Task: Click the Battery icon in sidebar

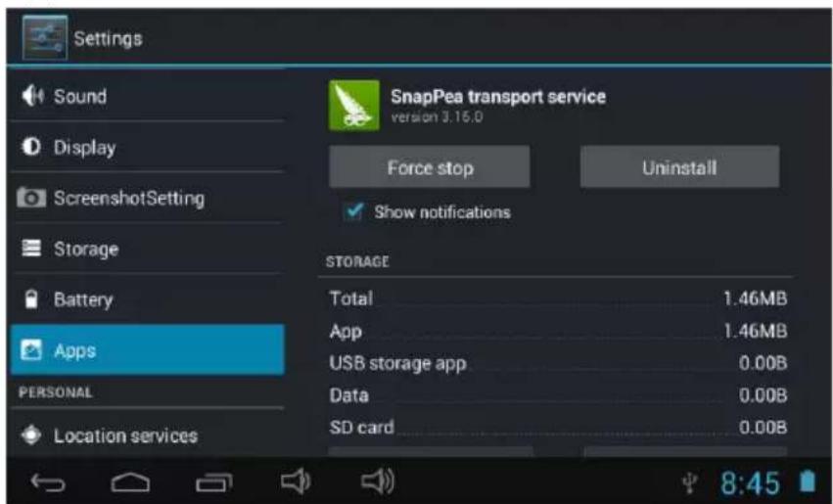Action: coord(31,299)
